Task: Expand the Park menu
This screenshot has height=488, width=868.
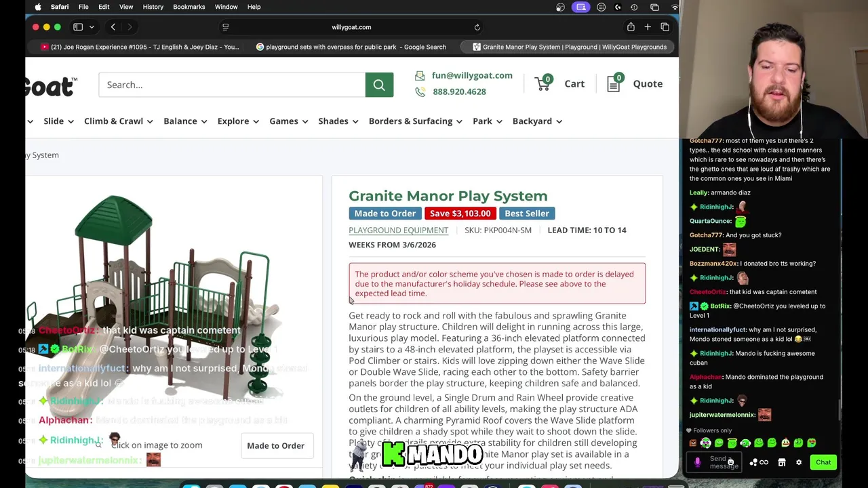Action: tap(488, 121)
